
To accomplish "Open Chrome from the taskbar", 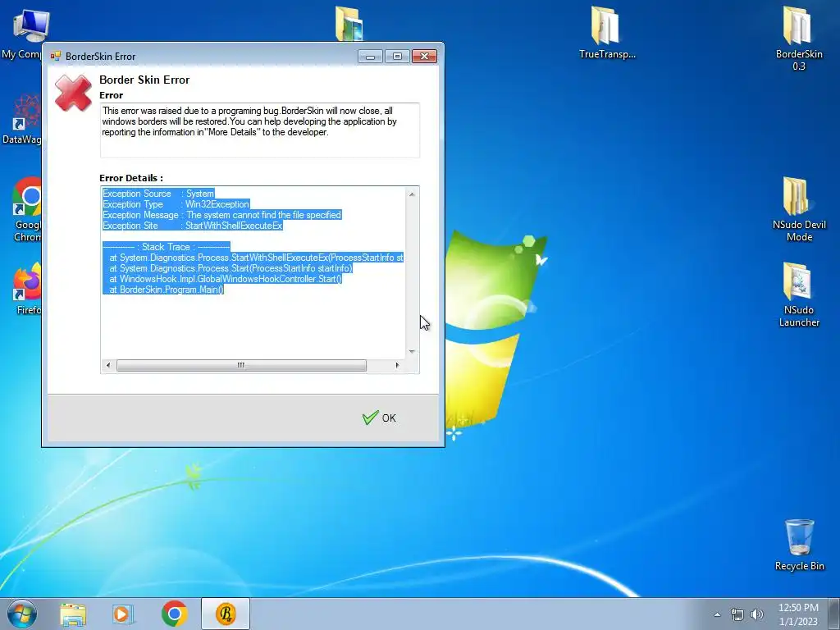I will coord(174,614).
